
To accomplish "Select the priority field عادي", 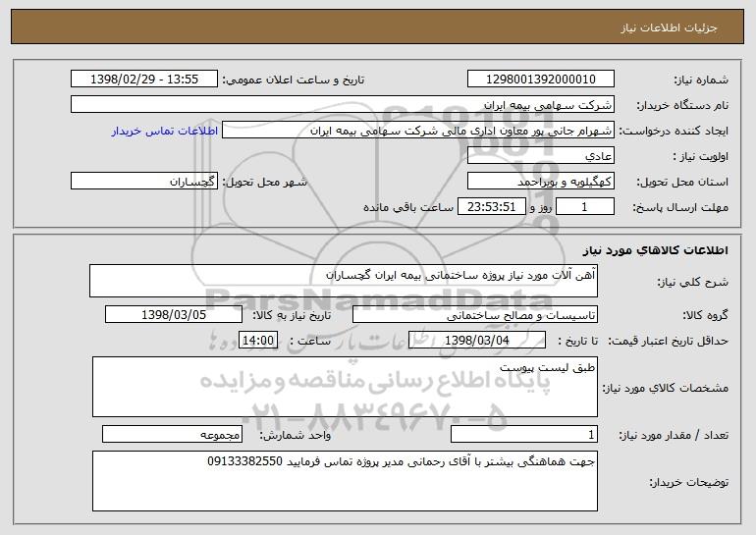I will [x=540, y=155].
